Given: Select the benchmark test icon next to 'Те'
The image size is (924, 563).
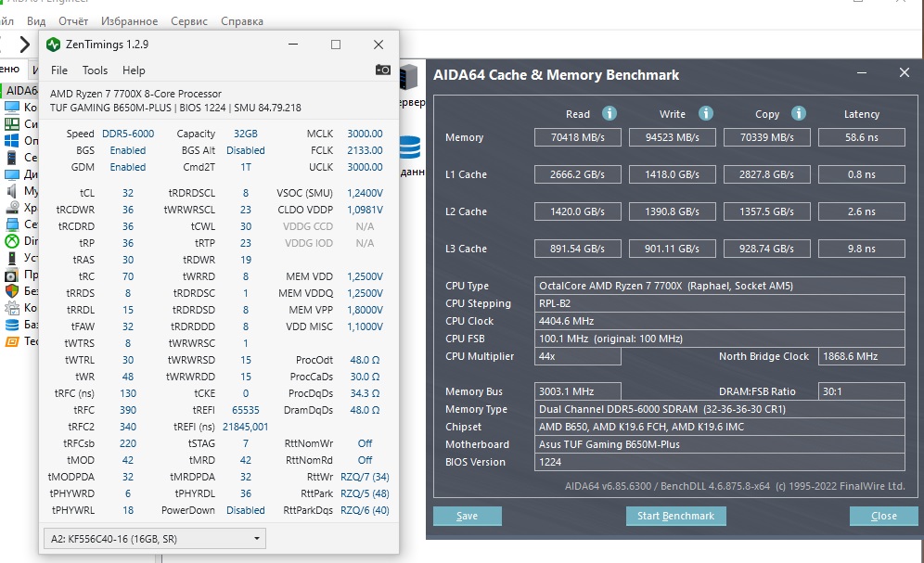Looking at the screenshot, I should [12, 341].
